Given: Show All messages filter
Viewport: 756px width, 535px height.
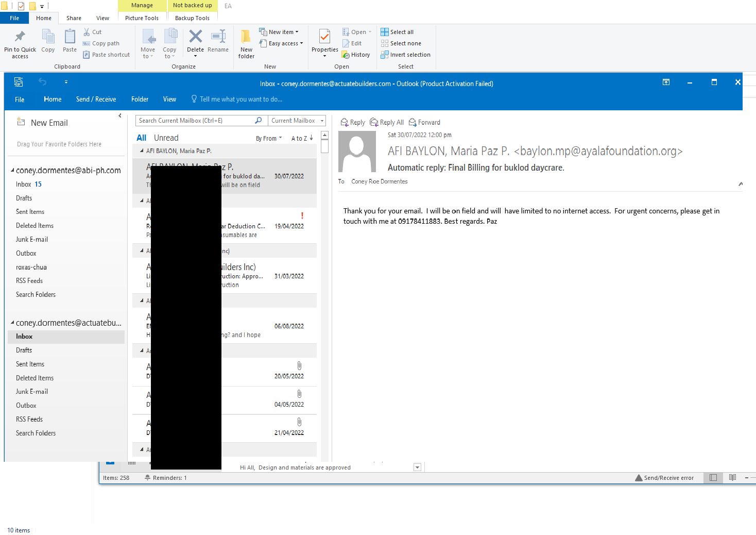Looking at the screenshot, I should 141,138.
